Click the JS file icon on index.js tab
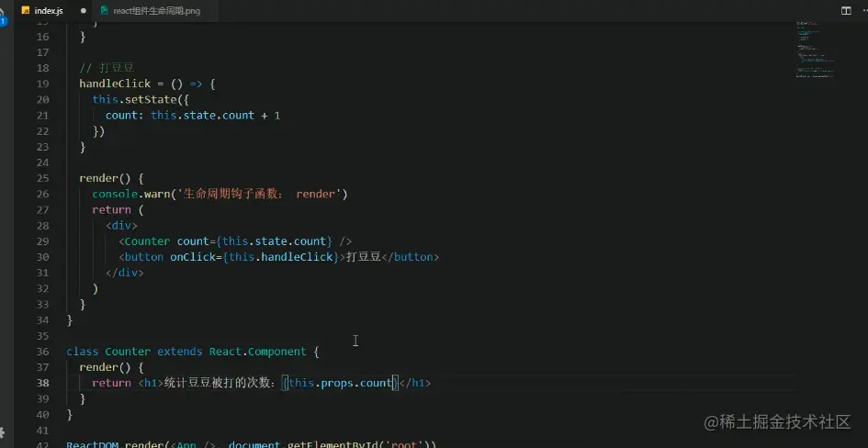 coord(26,10)
